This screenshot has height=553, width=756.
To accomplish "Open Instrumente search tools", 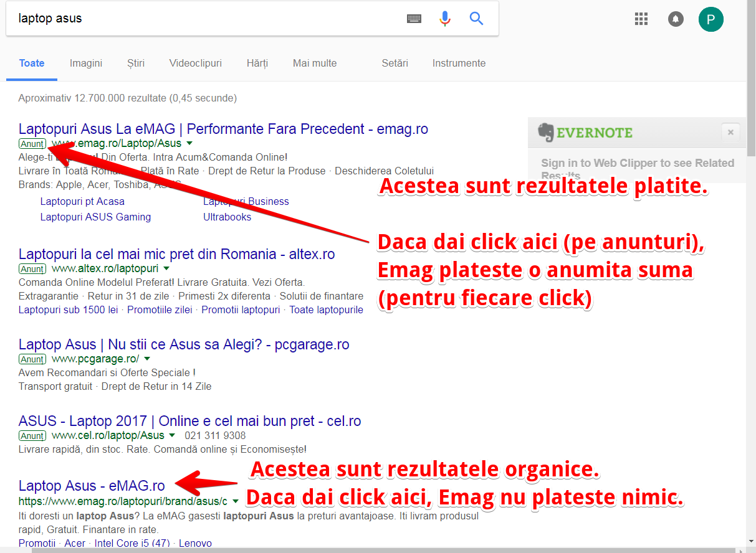I will tap(459, 64).
